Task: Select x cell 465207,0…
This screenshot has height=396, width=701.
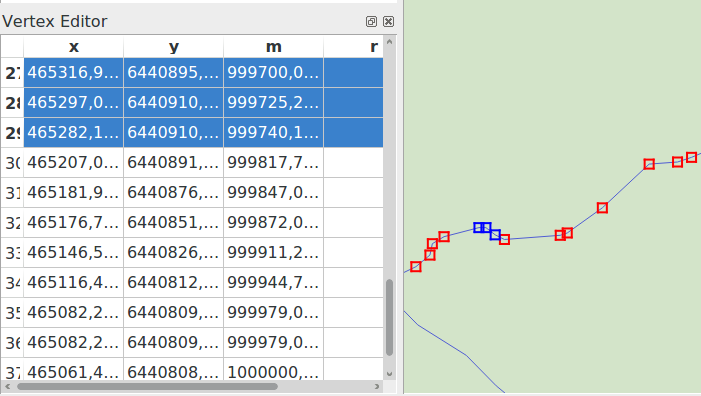Action: pos(74,162)
